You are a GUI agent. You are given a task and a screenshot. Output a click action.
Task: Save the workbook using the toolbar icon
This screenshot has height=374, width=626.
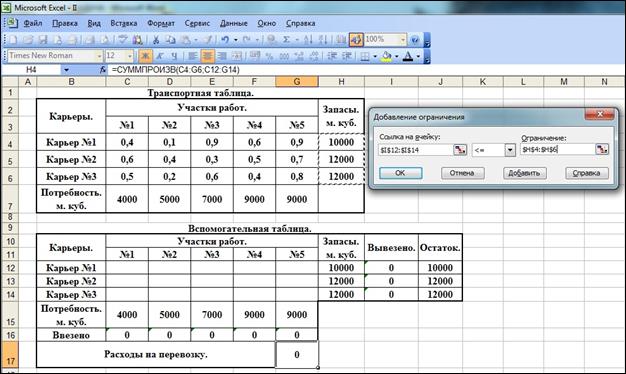[43, 40]
